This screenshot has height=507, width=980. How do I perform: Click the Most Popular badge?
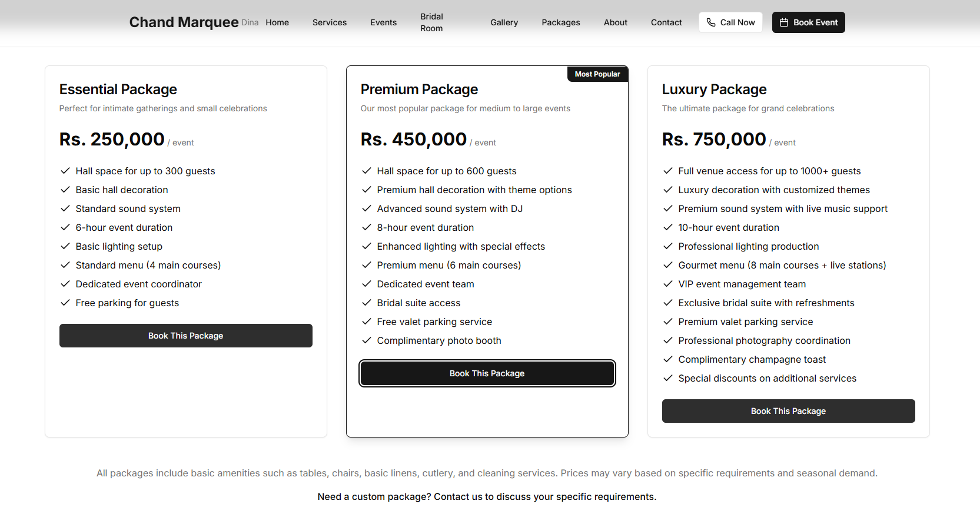[x=597, y=74]
